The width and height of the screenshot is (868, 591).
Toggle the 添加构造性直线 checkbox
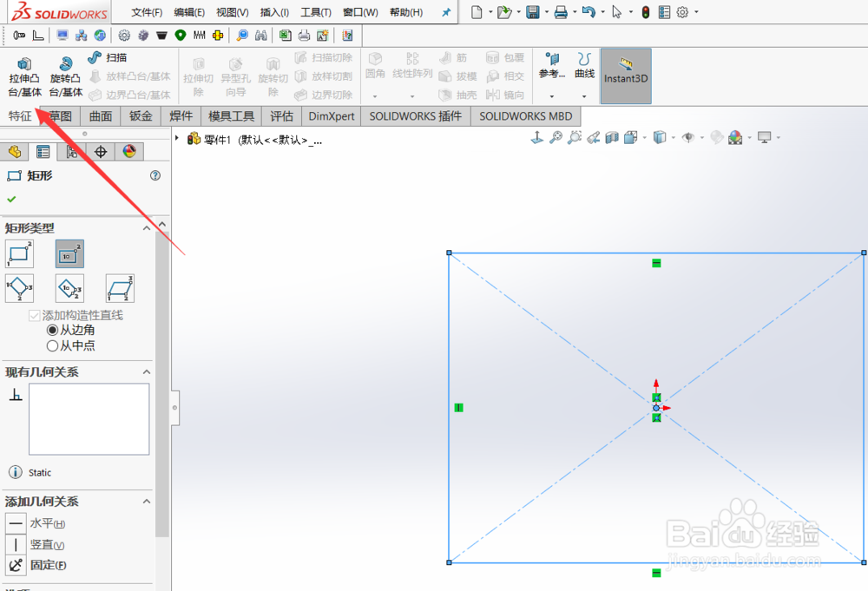click(35, 315)
